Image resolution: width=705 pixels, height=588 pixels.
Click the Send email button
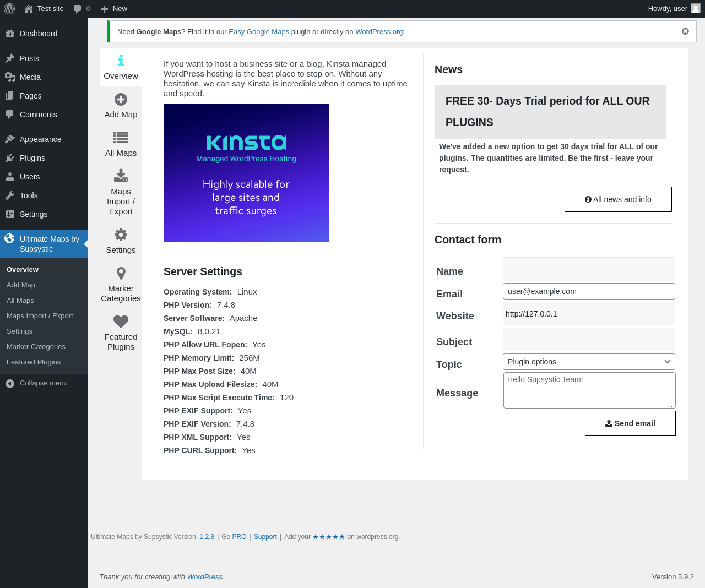coord(630,423)
